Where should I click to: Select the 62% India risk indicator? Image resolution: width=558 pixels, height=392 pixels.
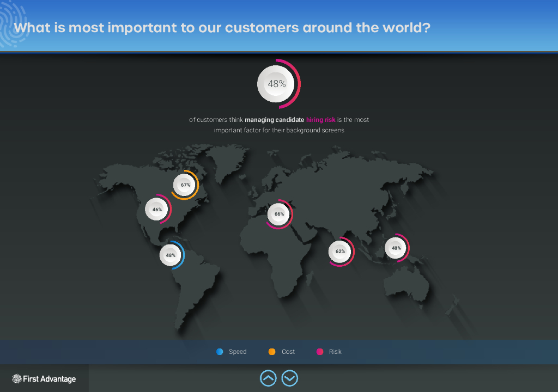click(x=340, y=252)
